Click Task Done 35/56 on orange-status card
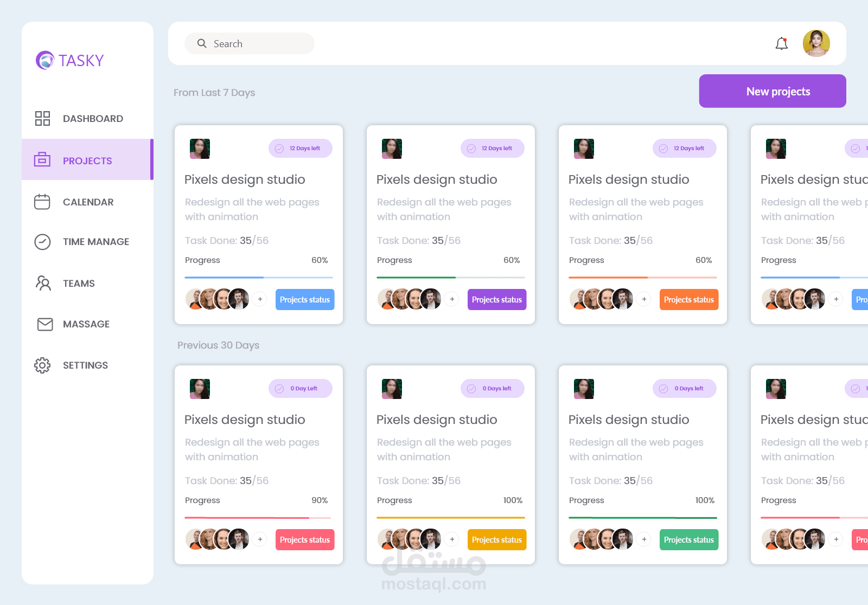Image resolution: width=868 pixels, height=605 pixels. [x=611, y=241]
